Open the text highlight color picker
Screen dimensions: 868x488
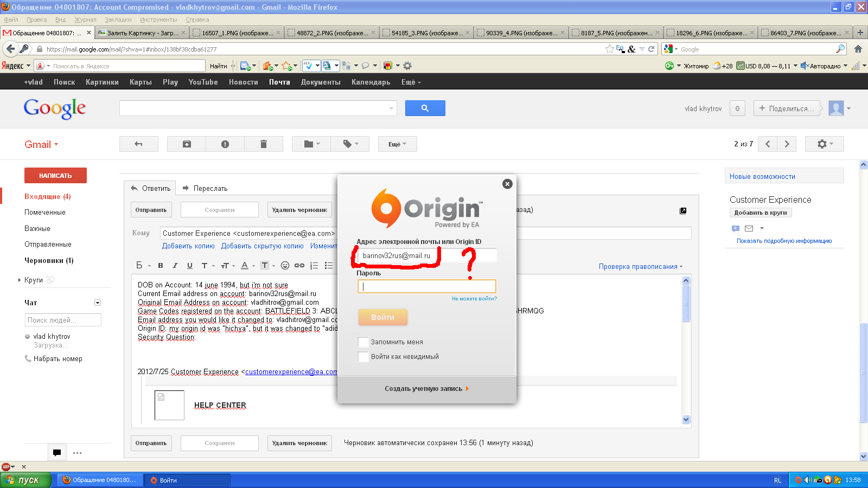(x=267, y=266)
